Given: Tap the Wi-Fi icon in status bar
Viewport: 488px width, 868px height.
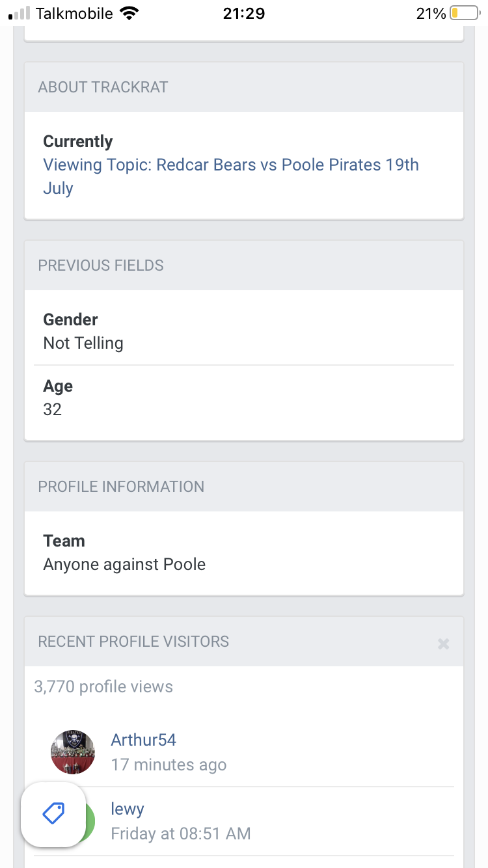Looking at the screenshot, I should tap(130, 13).
